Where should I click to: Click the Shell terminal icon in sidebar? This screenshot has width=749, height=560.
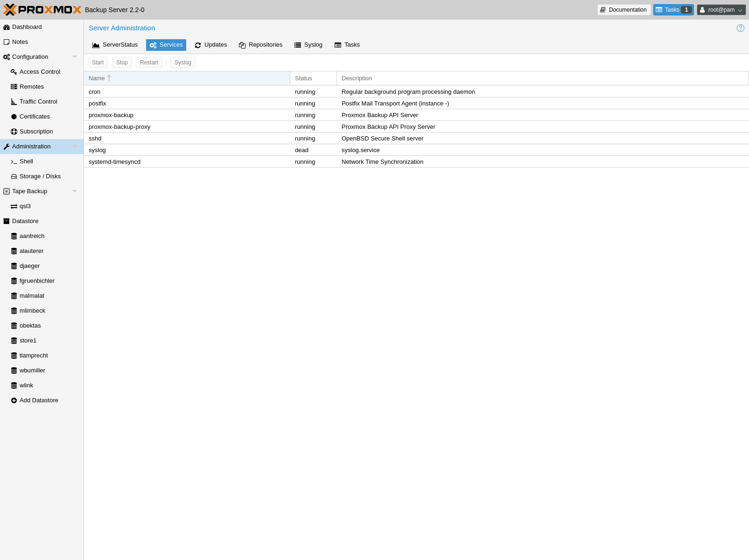pos(14,161)
